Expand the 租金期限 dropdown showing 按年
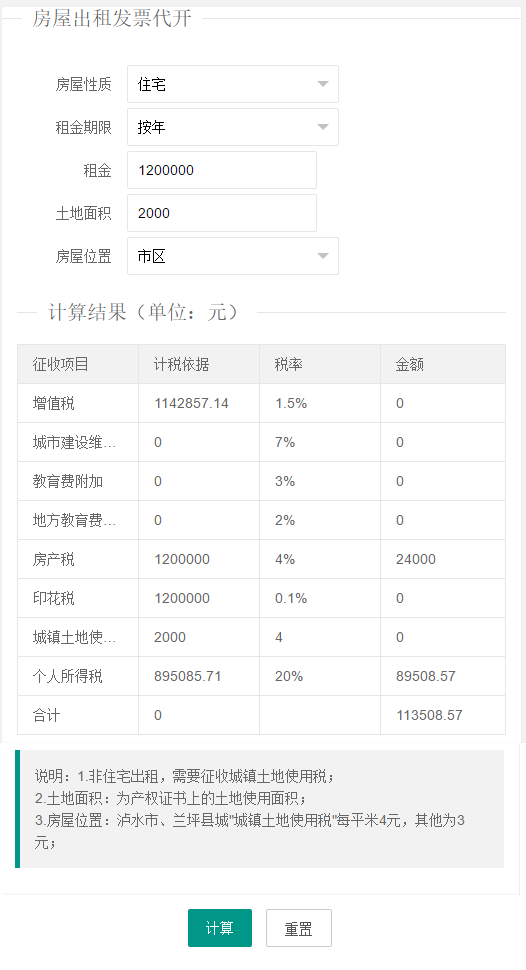The width and height of the screenshot is (526, 970). (233, 127)
